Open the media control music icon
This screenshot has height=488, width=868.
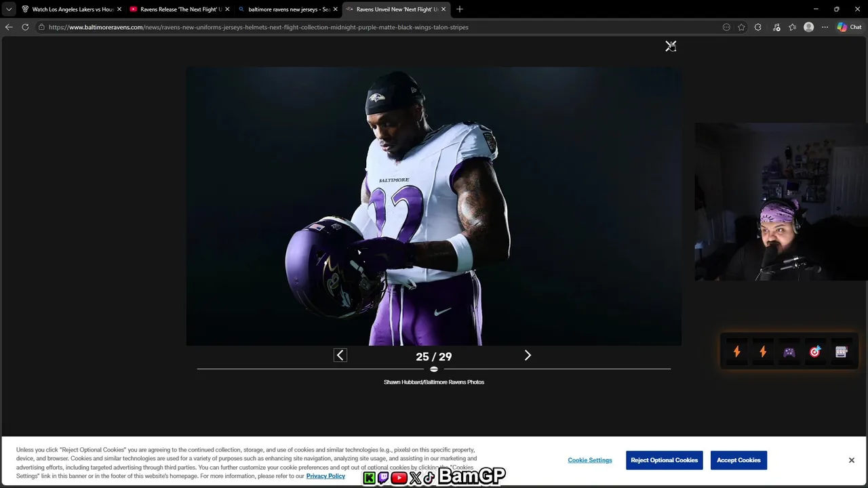[776, 27]
